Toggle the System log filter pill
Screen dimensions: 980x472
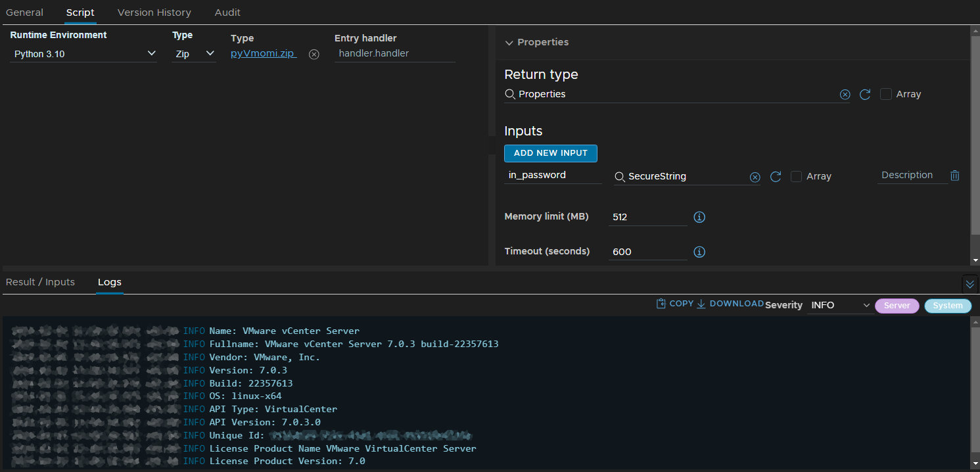pyautogui.click(x=948, y=306)
